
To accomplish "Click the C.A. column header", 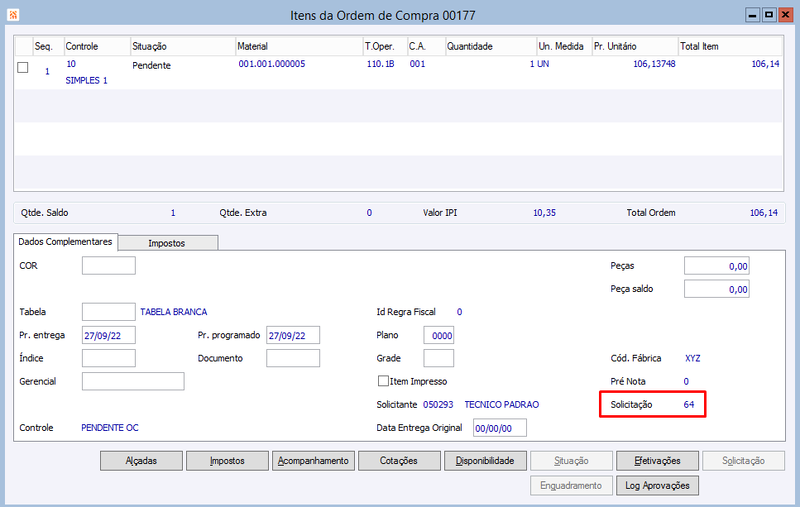I will point(426,46).
